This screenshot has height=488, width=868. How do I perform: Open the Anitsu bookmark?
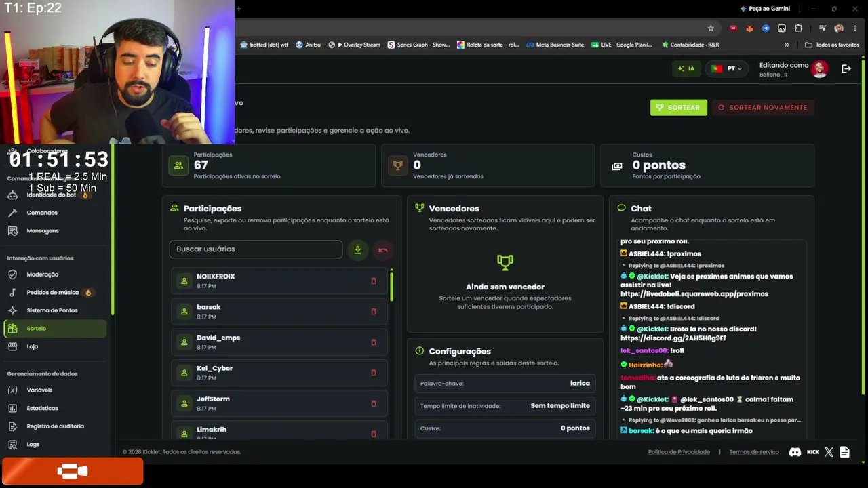308,45
